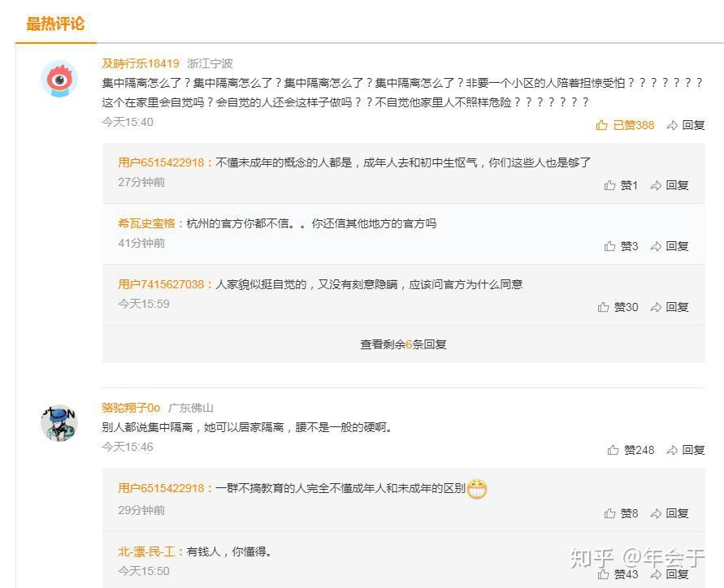The width and height of the screenshot is (724, 588).
Task: Like the reply showing 赞8
Action: [x=621, y=513]
